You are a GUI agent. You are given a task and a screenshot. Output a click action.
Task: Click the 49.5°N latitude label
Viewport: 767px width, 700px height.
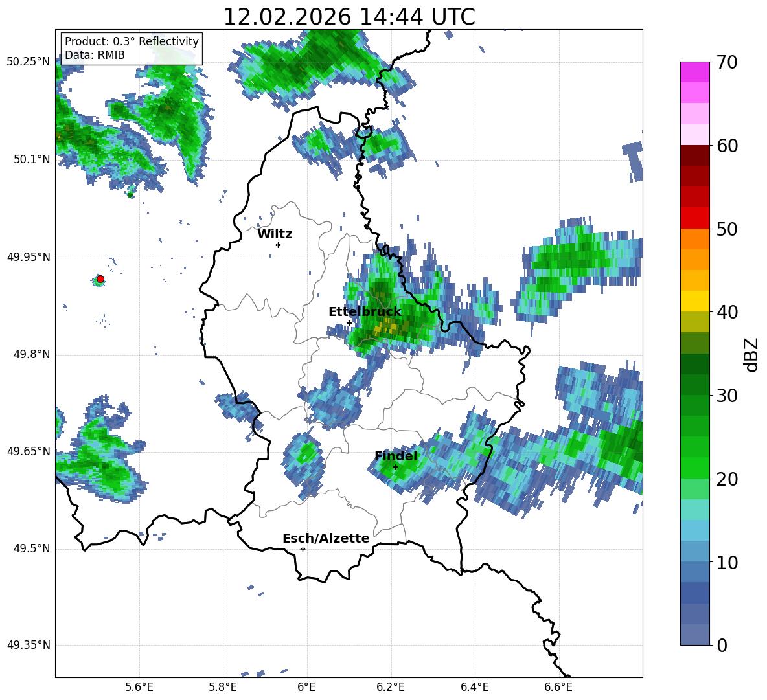coord(32,548)
